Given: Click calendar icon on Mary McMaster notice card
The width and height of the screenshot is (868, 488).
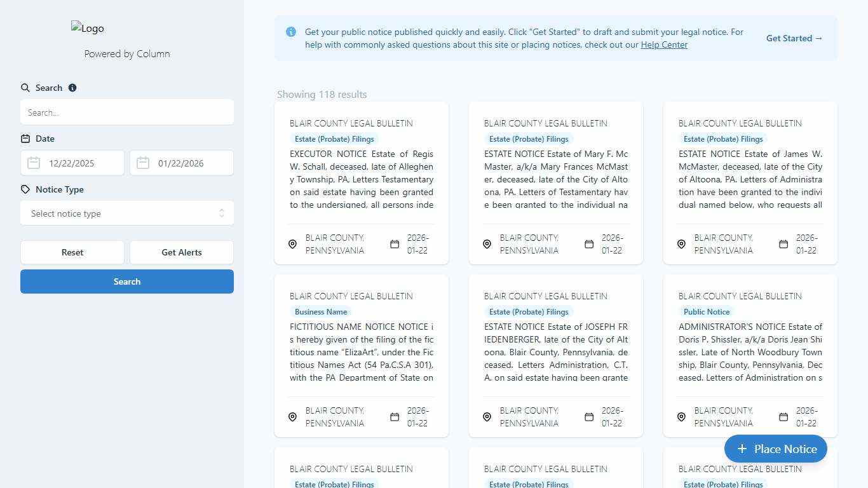Looking at the screenshot, I should [589, 244].
